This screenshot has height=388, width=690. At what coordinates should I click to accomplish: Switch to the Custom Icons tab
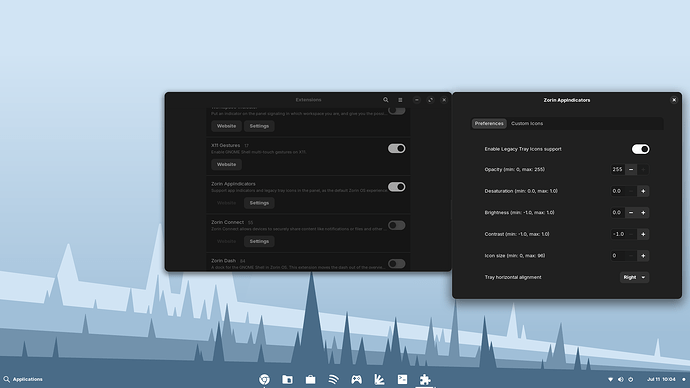coord(527,124)
